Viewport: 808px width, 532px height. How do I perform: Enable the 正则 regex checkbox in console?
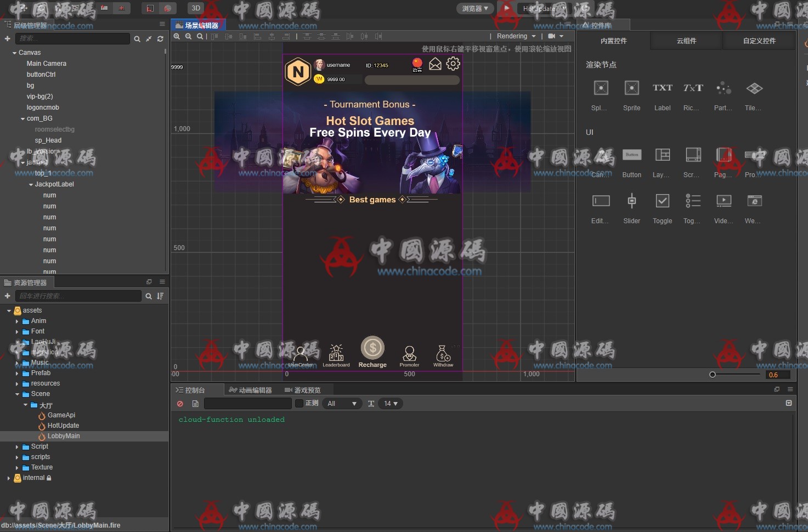pos(299,404)
